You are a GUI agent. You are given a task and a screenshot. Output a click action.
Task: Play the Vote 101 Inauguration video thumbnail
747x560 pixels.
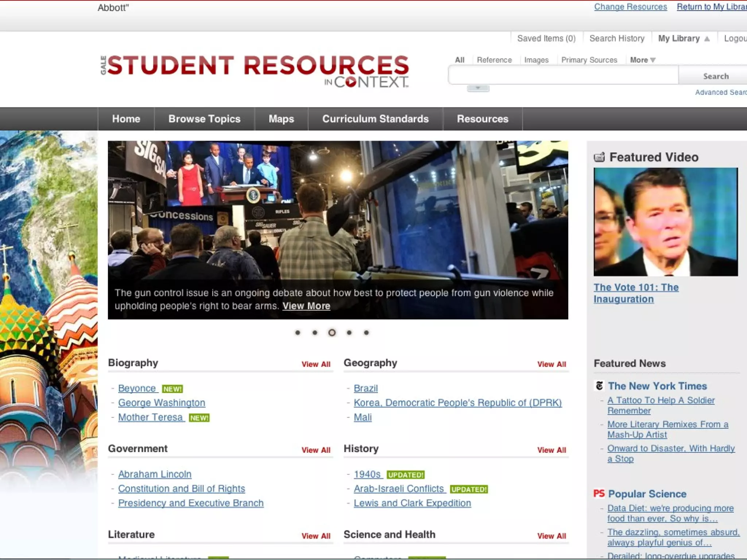coord(666,222)
